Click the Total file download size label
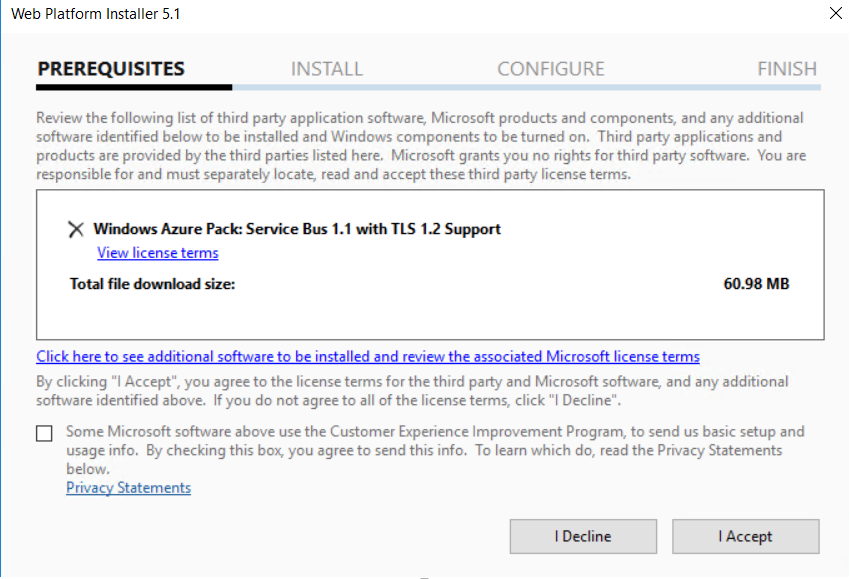Image resolution: width=850 pixels, height=579 pixels. point(152,284)
